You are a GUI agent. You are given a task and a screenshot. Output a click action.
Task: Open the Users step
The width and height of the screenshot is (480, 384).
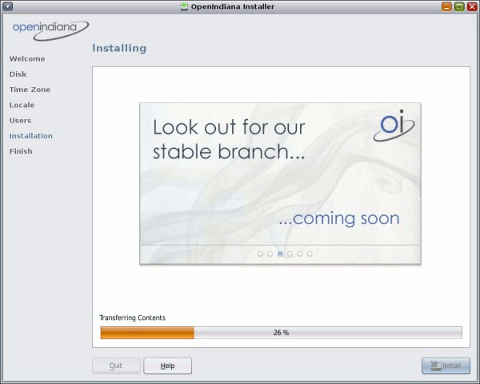point(20,120)
